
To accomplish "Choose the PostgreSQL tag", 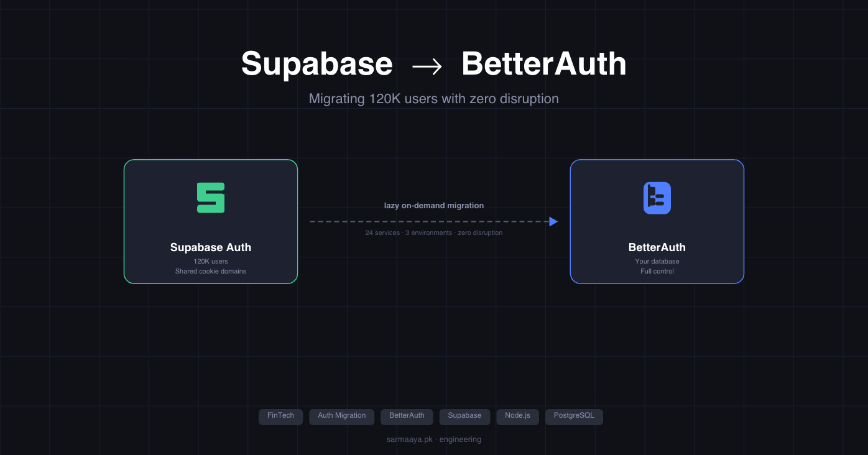I will click(574, 416).
